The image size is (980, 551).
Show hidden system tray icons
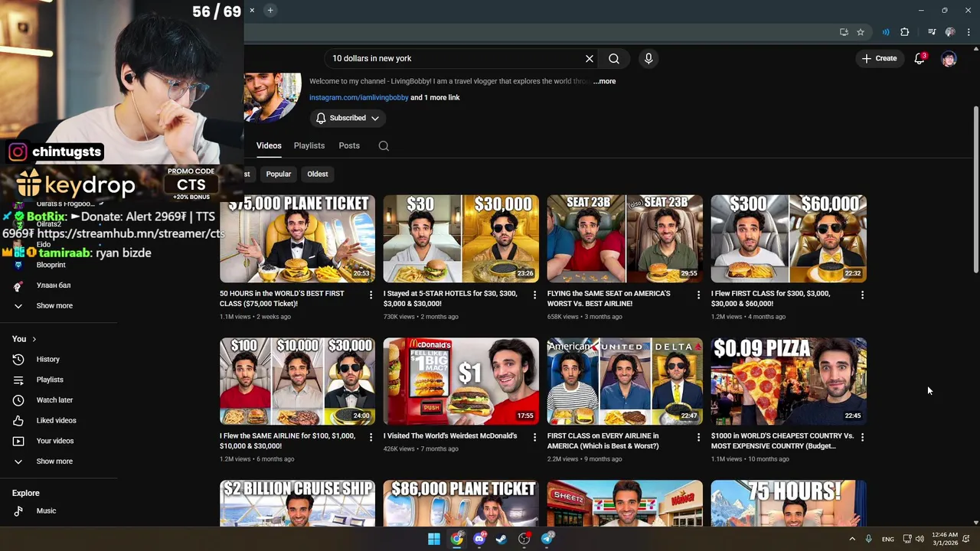pos(852,539)
